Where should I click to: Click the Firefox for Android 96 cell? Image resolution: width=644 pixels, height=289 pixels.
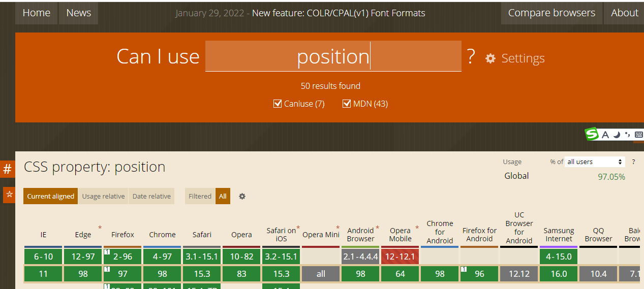coord(479,274)
